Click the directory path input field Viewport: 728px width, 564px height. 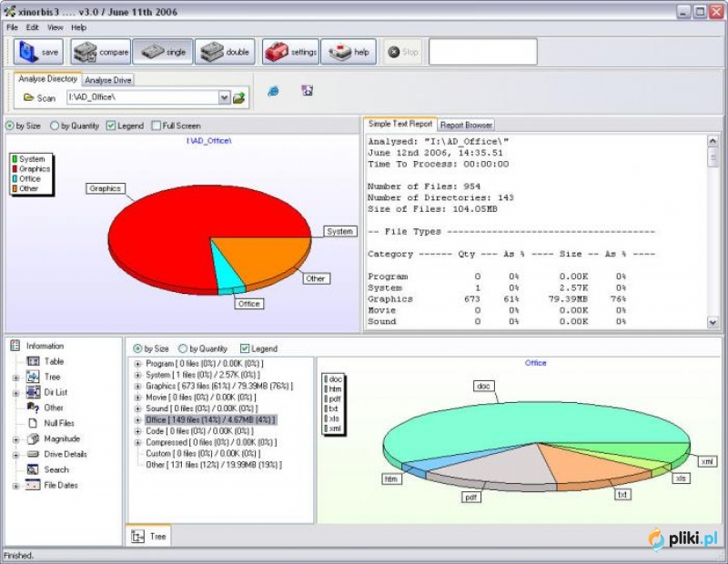(143, 97)
